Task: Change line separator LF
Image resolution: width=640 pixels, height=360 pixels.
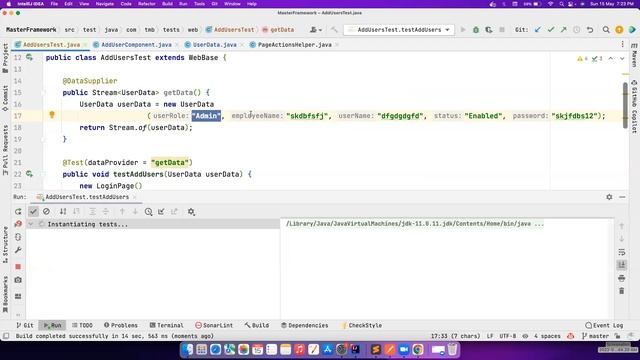Action: click(490, 336)
